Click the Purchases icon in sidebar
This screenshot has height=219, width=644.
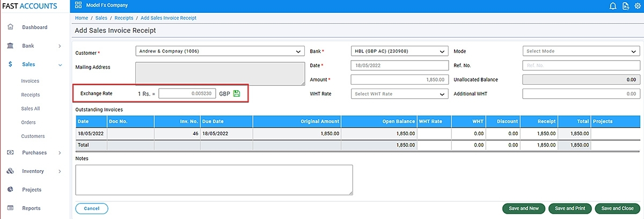pos(10,152)
